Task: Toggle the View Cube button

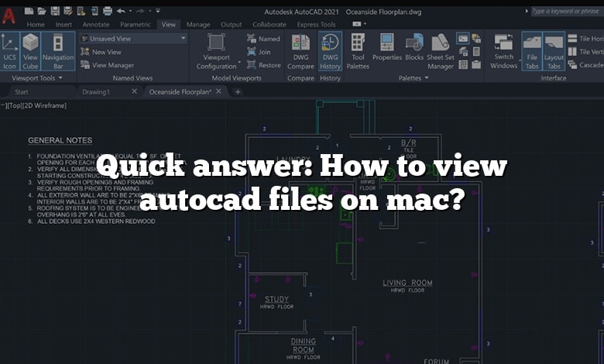Action: click(x=30, y=50)
